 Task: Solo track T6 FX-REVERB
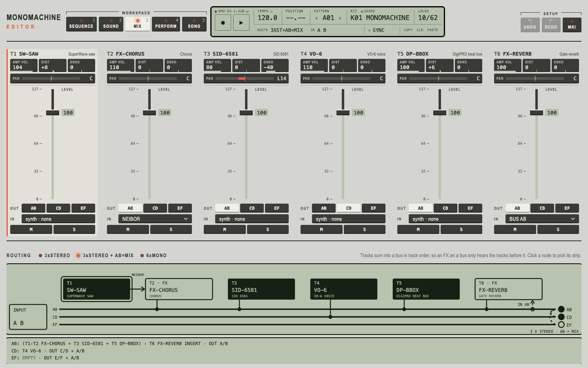(558, 229)
